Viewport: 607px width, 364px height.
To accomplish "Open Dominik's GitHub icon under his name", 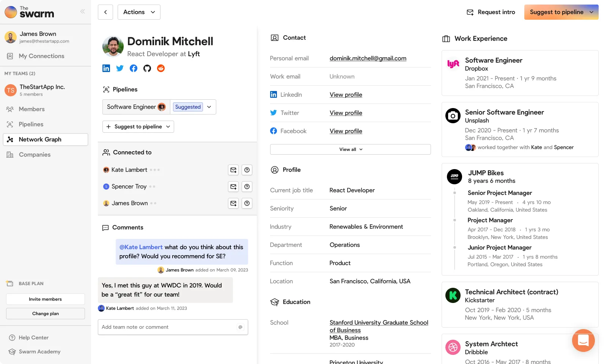I will 147,68.
